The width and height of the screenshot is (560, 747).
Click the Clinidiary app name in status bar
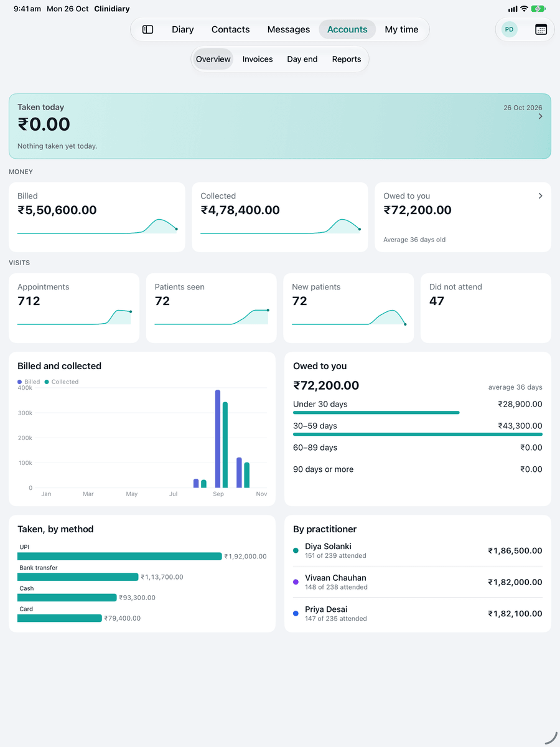click(x=112, y=9)
